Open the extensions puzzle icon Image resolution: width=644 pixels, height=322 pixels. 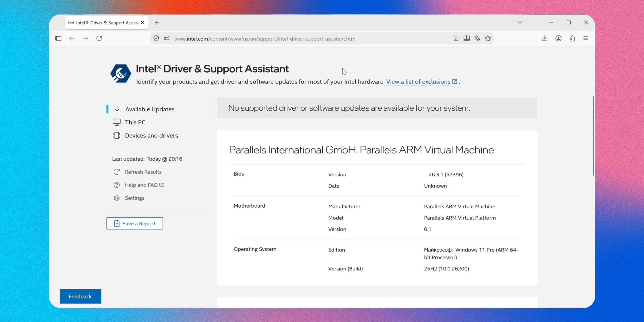tap(572, 38)
